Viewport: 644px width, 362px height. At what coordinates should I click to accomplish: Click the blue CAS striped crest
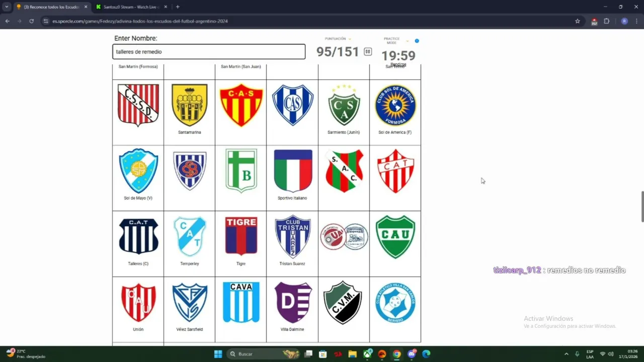292,105
